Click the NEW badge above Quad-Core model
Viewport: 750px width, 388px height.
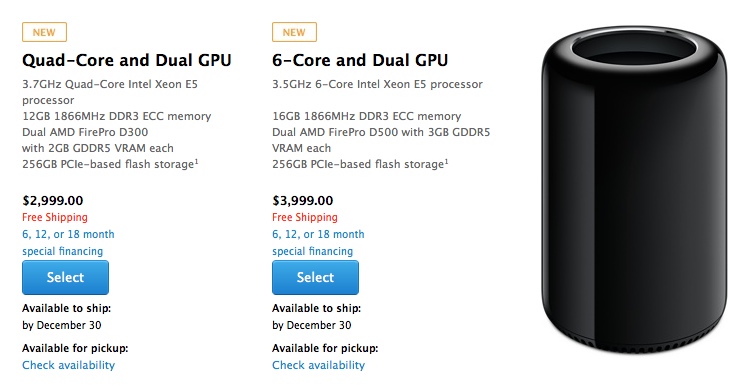44,32
